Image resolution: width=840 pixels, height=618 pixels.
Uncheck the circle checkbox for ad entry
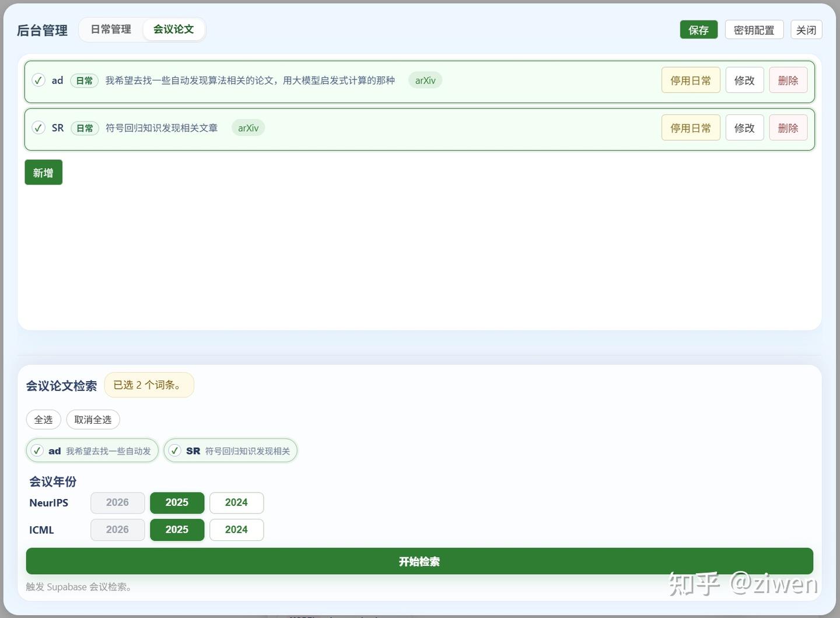pos(38,80)
